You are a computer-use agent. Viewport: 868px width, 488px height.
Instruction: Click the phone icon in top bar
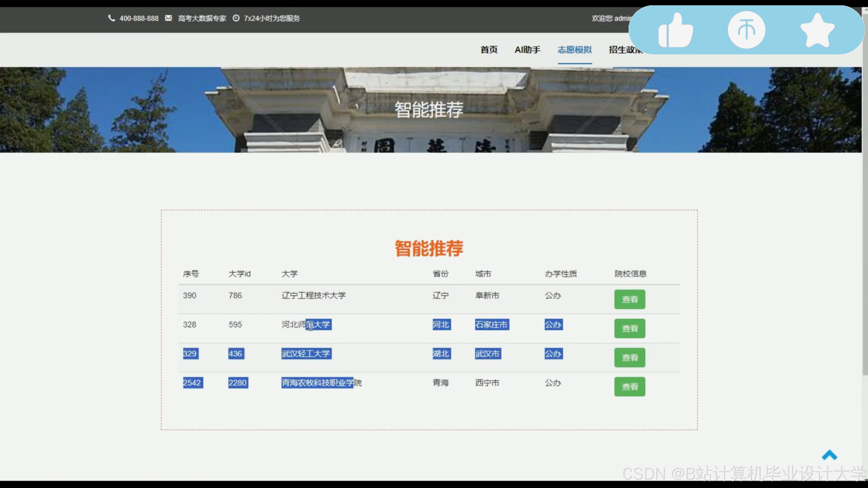tap(111, 18)
